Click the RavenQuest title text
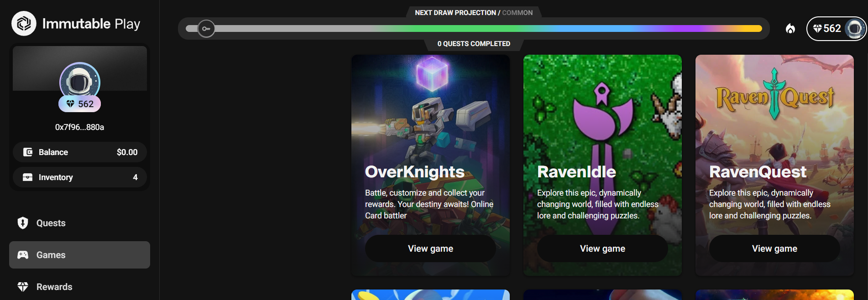This screenshot has width=868, height=300. [758, 172]
